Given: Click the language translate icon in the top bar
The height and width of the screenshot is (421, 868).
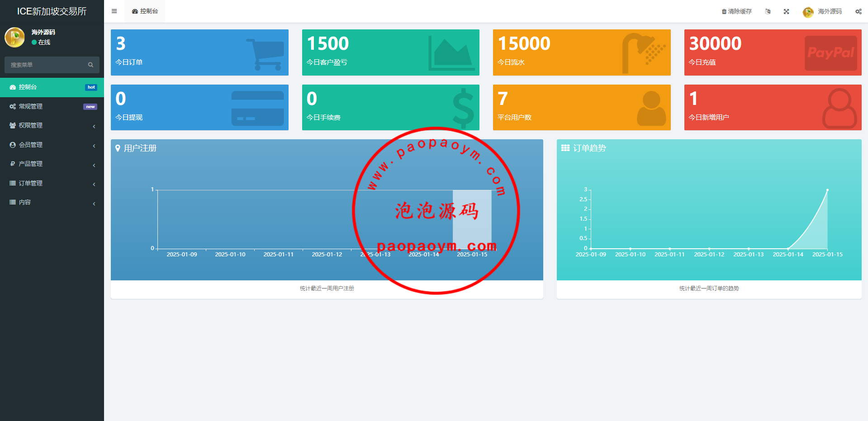Looking at the screenshot, I should coord(768,11).
